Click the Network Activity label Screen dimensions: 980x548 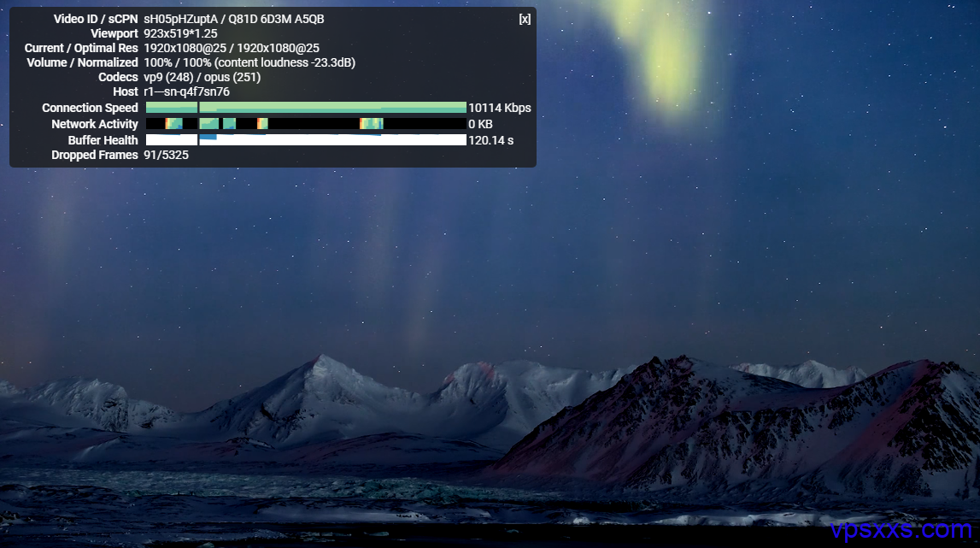pyautogui.click(x=95, y=124)
